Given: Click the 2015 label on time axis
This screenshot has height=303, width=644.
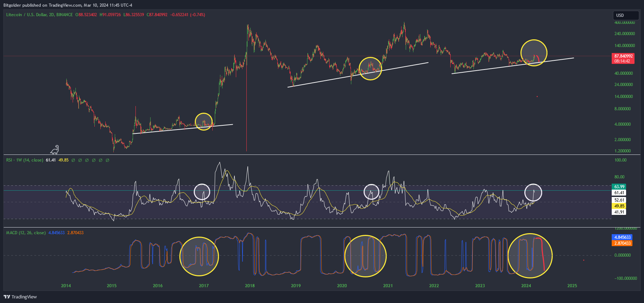Looking at the screenshot, I should tap(112, 286).
